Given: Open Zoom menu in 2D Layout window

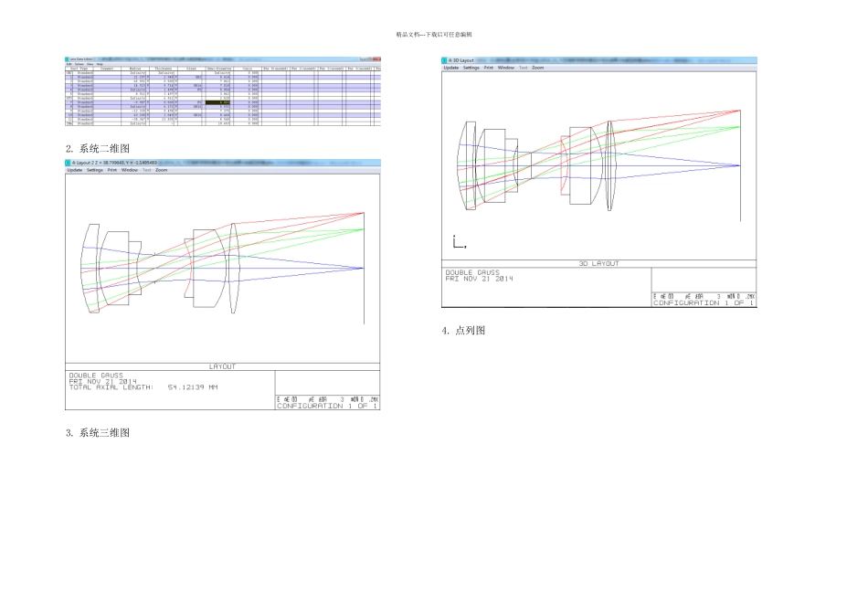Looking at the screenshot, I should [161, 171].
